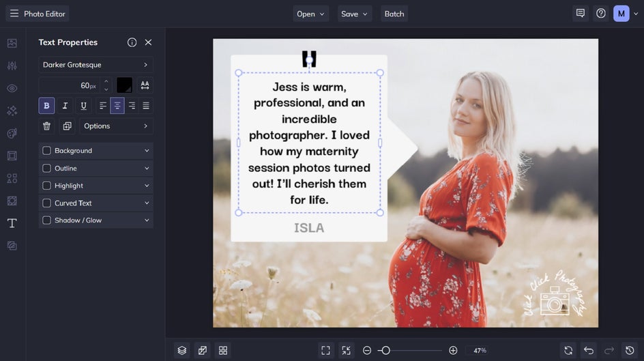Click the reset rotate arrows icon
The image size is (644, 361).
568,350
